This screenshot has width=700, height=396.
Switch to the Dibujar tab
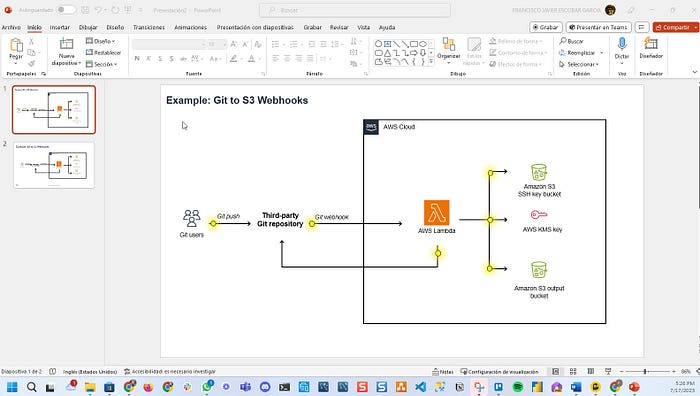[88, 27]
